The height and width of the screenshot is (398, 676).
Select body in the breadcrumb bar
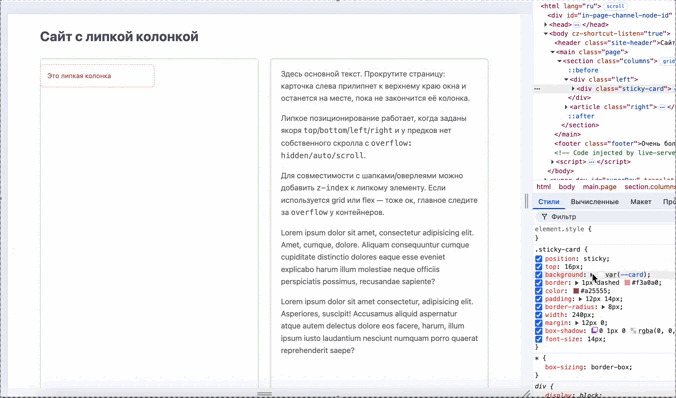(566, 187)
